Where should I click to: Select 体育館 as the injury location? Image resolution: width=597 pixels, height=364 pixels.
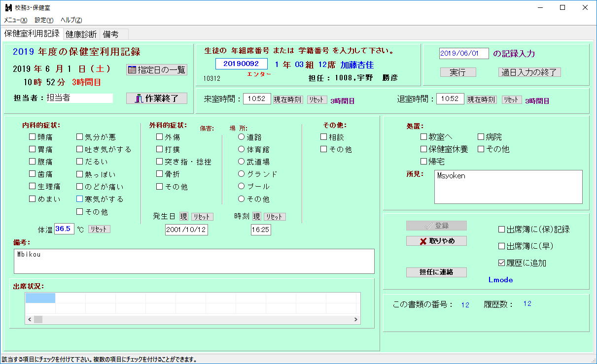pos(242,149)
